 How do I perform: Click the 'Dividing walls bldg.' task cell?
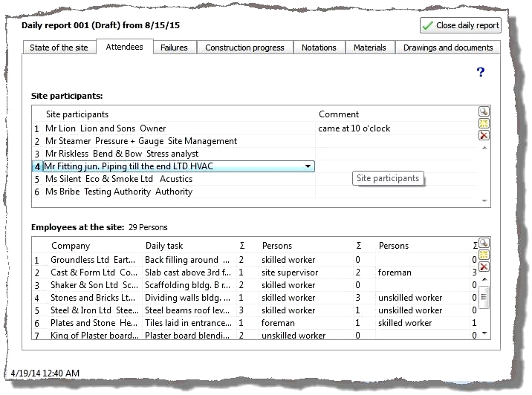pos(188,298)
